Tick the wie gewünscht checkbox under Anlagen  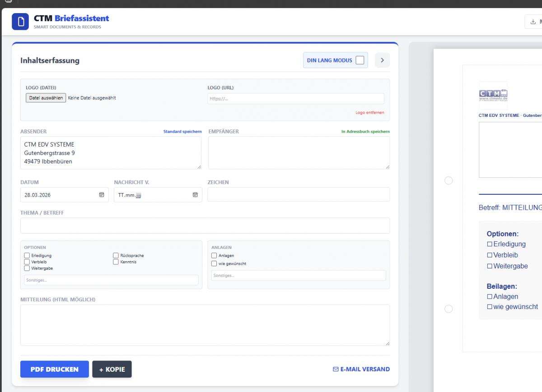[x=214, y=263]
